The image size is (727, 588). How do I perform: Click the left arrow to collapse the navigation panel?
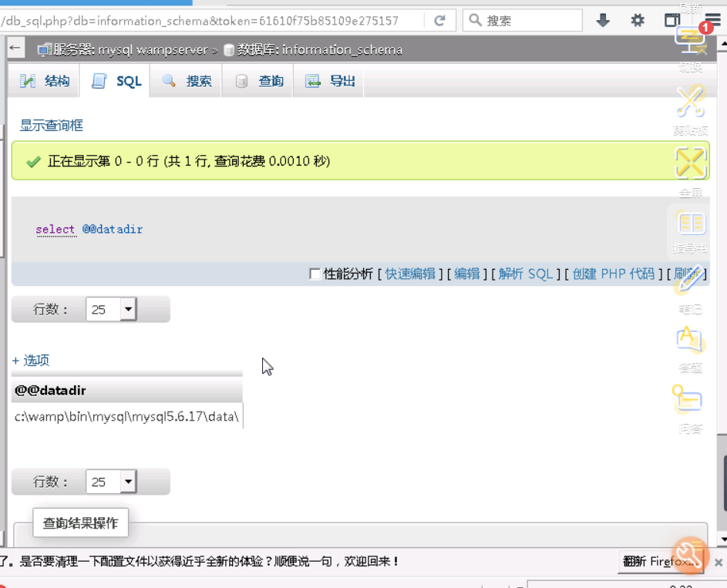coord(15,48)
